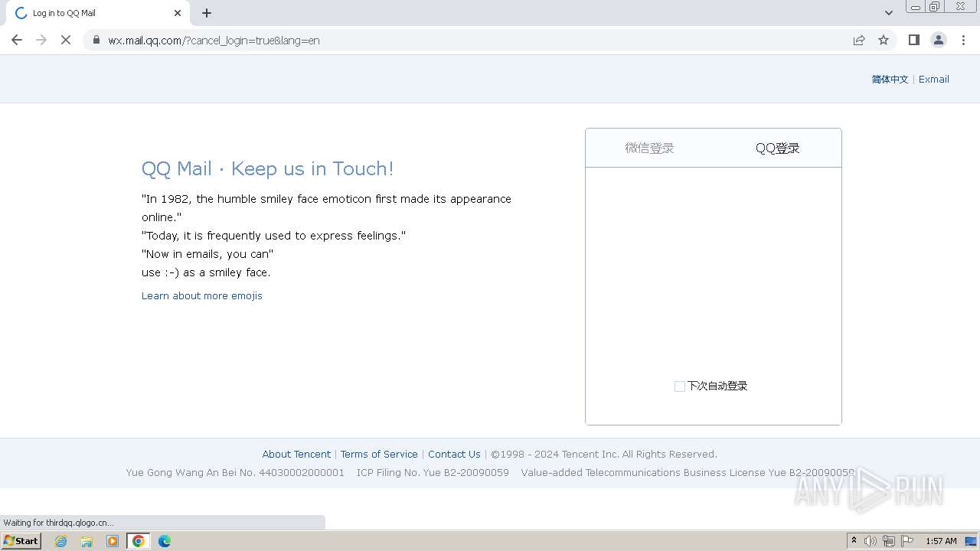Screen dimensions: 980x551
Task: Tick the 下次自动登录 checkbox
Action: (x=679, y=386)
